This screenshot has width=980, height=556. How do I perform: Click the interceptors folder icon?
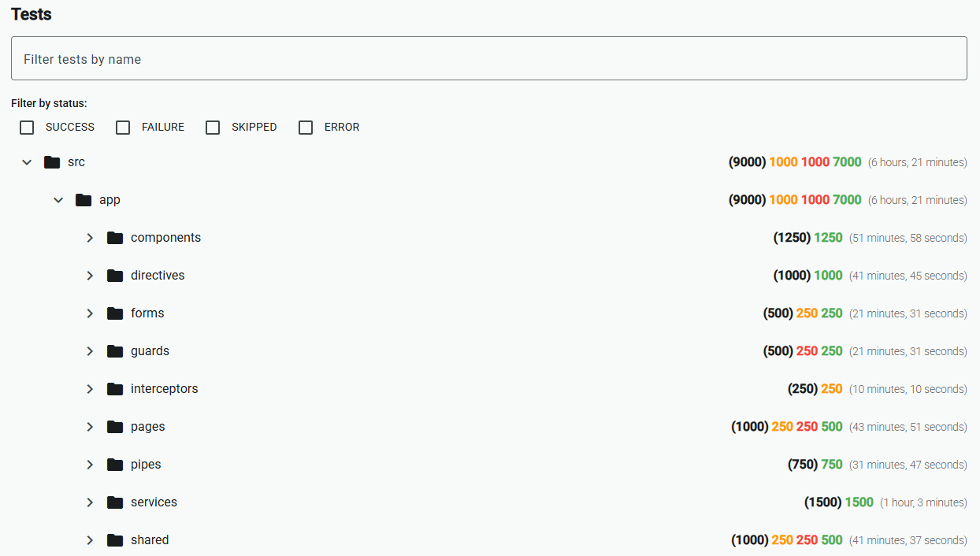pyautogui.click(x=115, y=389)
